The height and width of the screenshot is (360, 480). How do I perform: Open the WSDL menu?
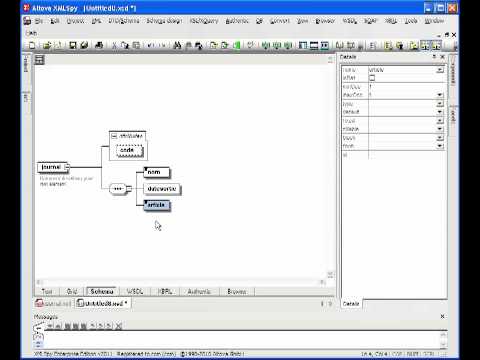350,21
